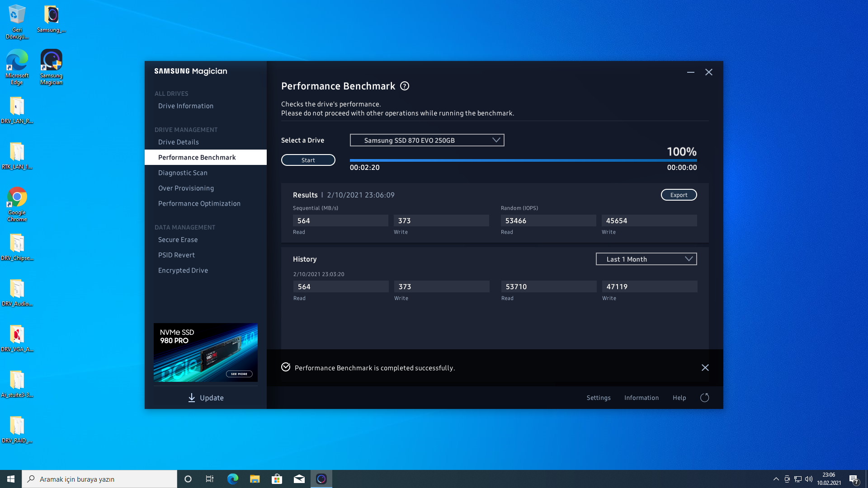
Task: Open Settings link at bottom
Action: pos(599,398)
